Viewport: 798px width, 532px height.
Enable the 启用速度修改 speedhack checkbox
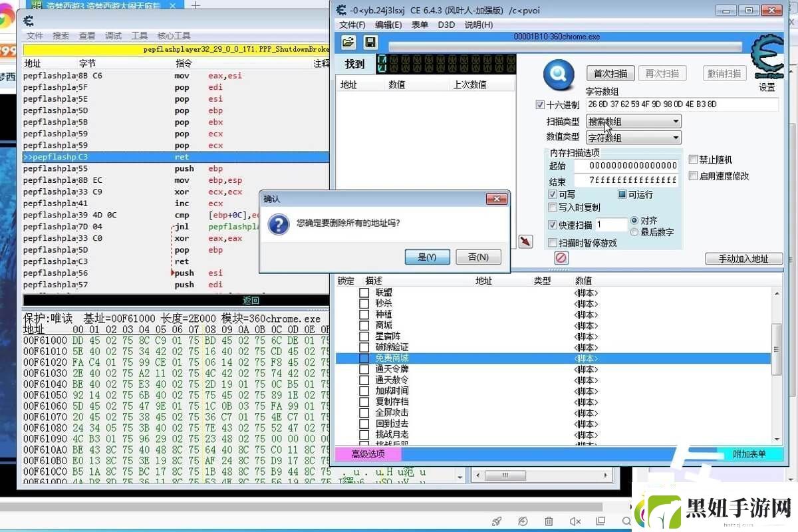693,176
